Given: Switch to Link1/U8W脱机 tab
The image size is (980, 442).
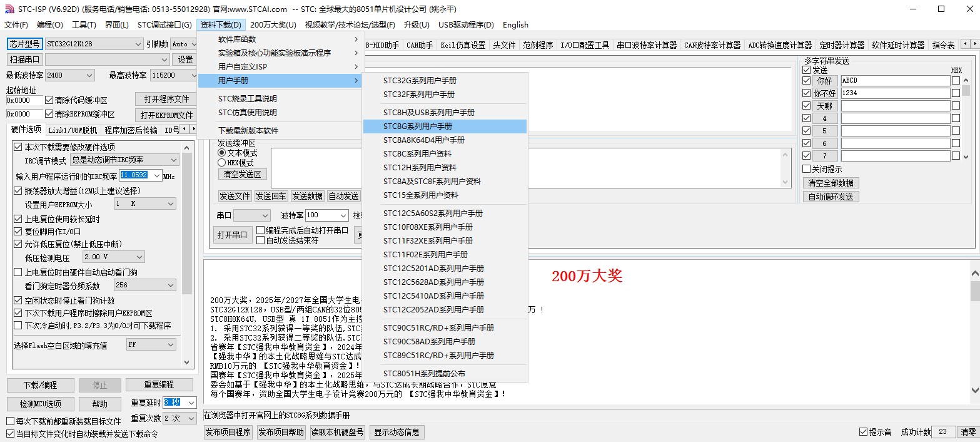Looking at the screenshot, I should 73,130.
